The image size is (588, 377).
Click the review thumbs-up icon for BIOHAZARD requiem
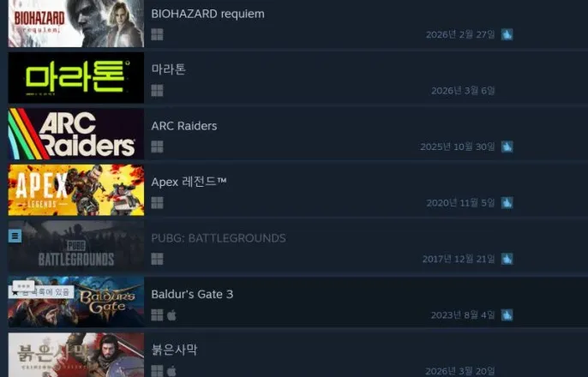coord(507,34)
